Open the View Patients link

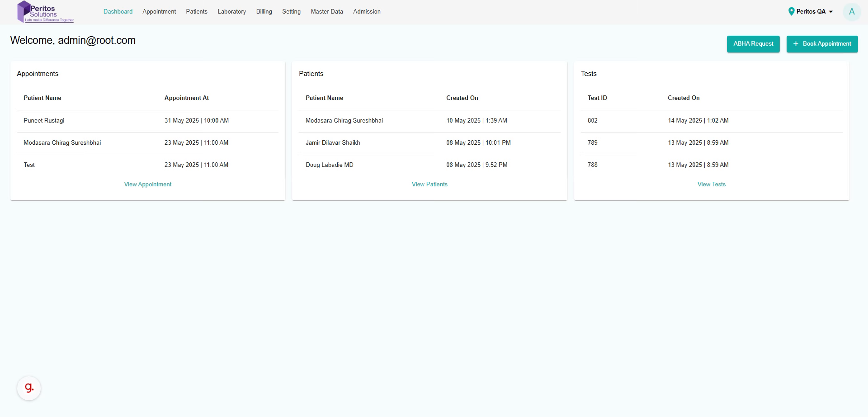(429, 185)
